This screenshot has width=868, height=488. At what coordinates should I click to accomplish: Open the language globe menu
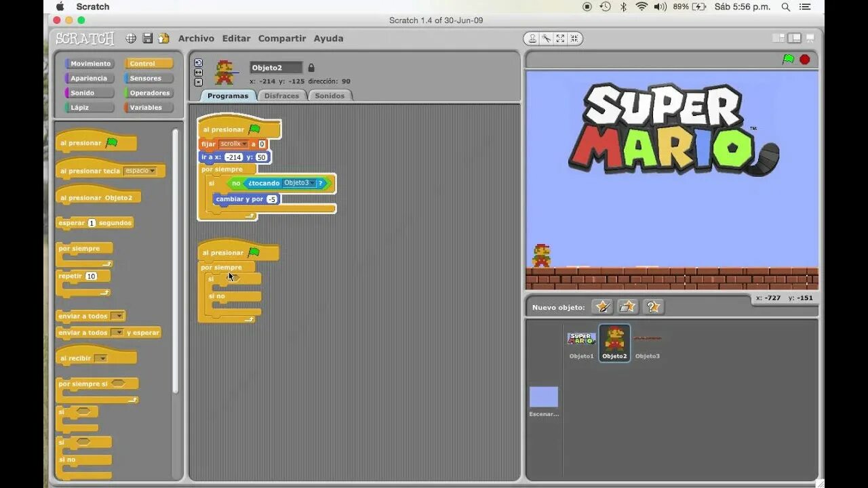[x=131, y=39]
